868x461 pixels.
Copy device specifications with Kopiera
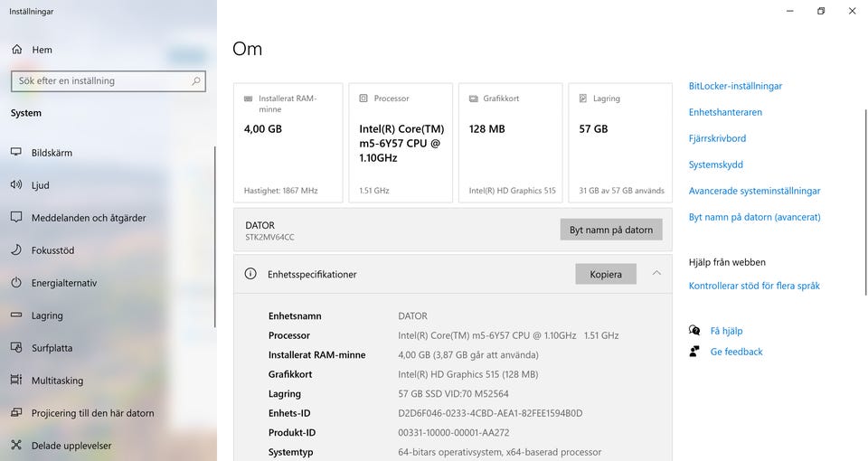(605, 274)
